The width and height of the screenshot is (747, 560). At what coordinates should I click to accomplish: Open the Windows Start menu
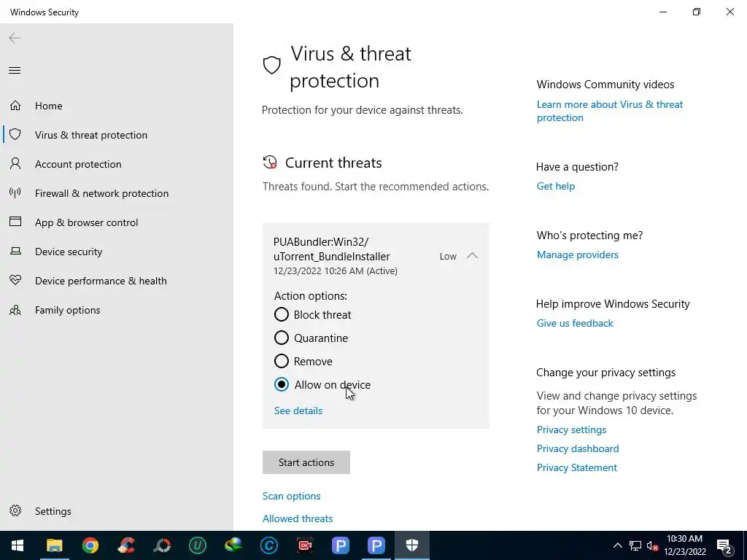(x=18, y=545)
